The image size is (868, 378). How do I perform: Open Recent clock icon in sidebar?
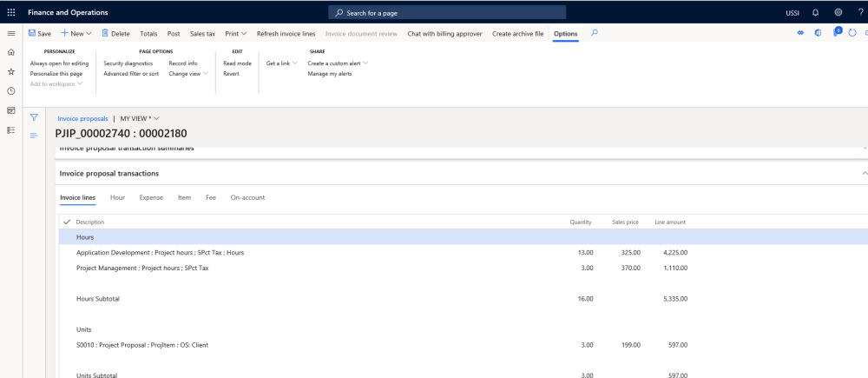(x=10, y=91)
